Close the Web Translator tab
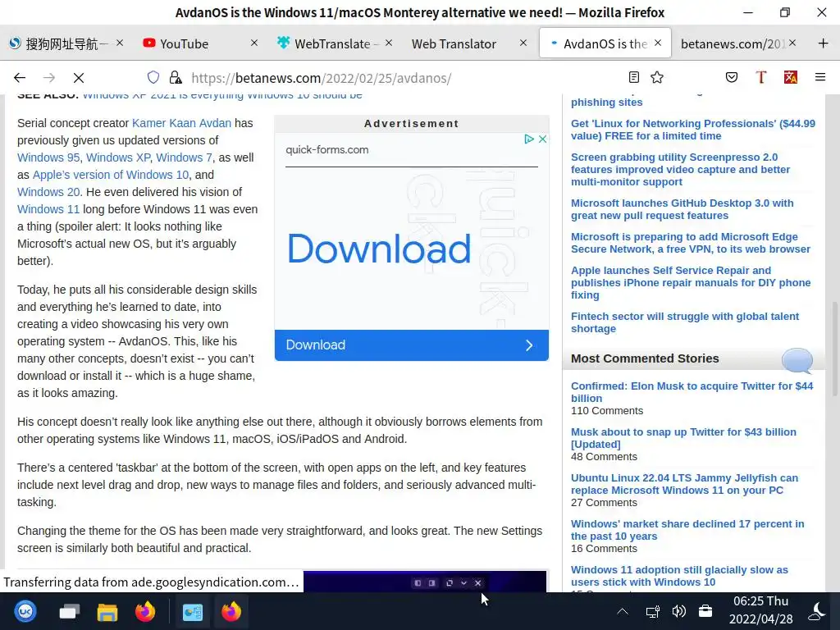This screenshot has height=630, width=840. tap(523, 43)
